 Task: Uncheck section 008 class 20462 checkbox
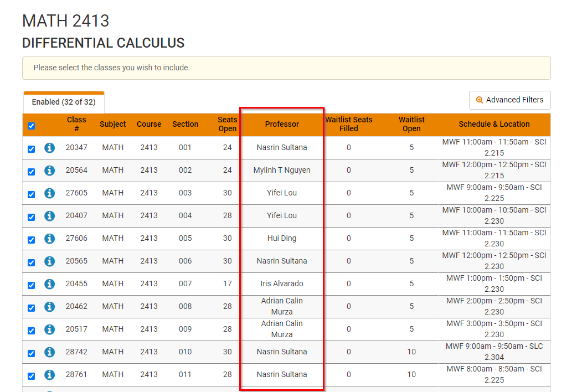[x=31, y=308]
